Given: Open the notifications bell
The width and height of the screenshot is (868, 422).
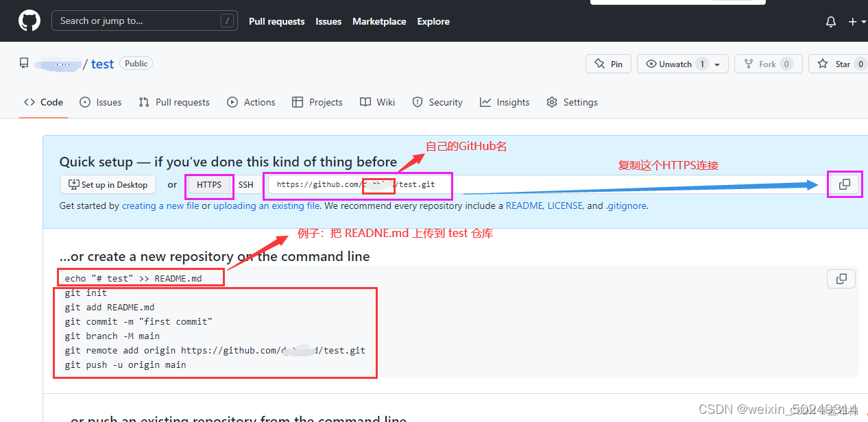Looking at the screenshot, I should click(x=831, y=22).
